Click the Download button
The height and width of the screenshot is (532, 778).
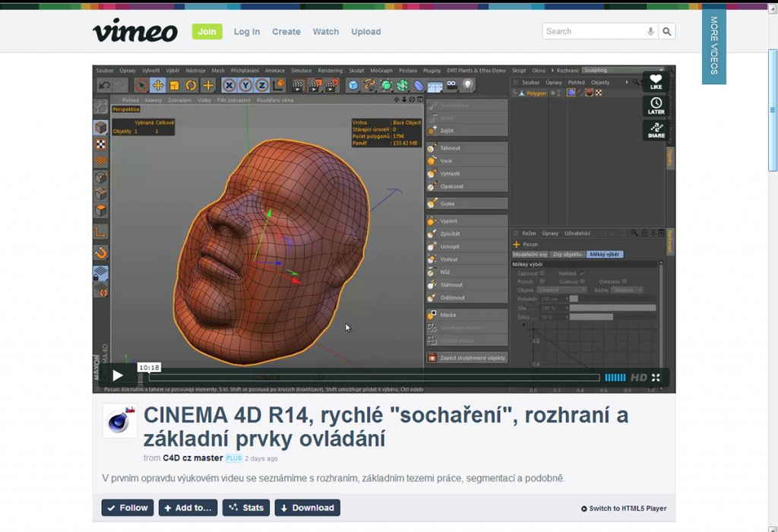point(308,508)
